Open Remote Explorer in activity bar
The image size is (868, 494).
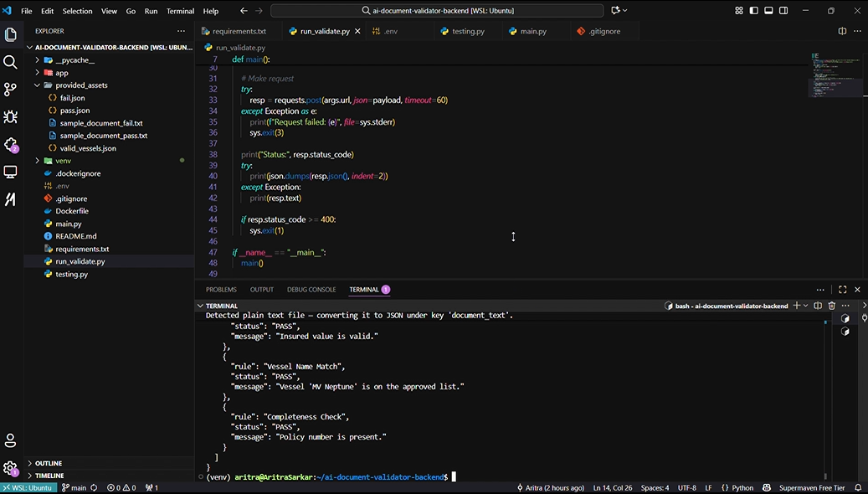pyautogui.click(x=11, y=172)
